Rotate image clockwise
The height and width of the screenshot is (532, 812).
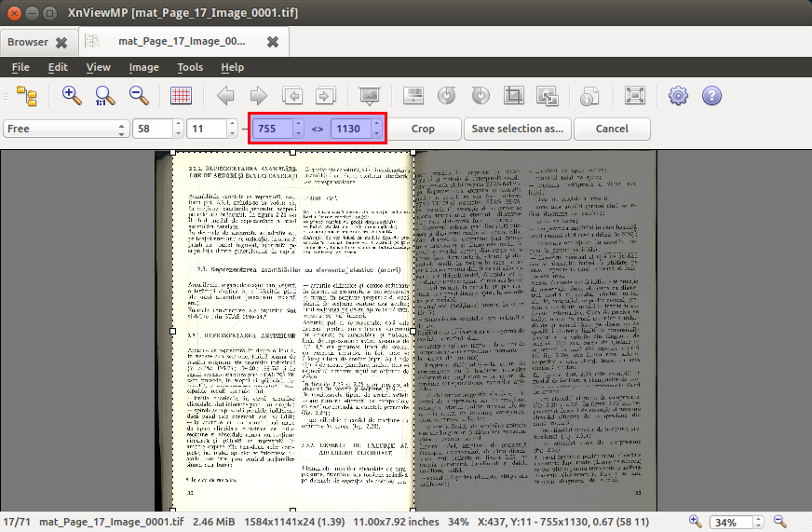coord(480,96)
